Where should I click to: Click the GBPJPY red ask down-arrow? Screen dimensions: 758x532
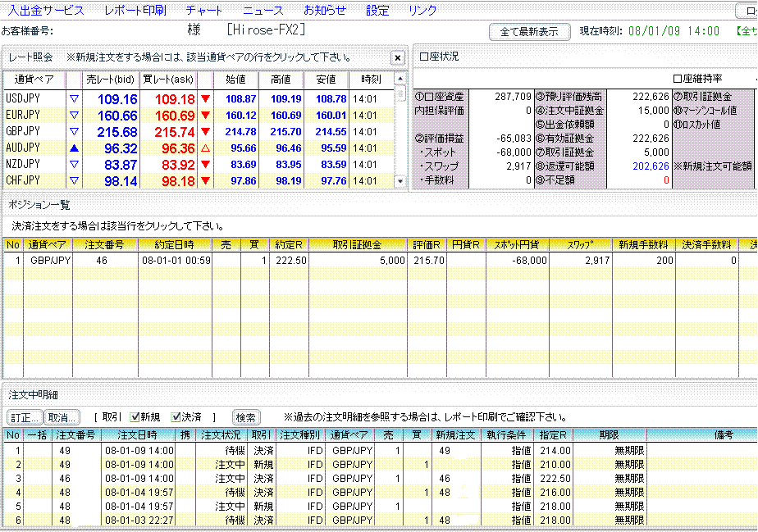pos(205,132)
